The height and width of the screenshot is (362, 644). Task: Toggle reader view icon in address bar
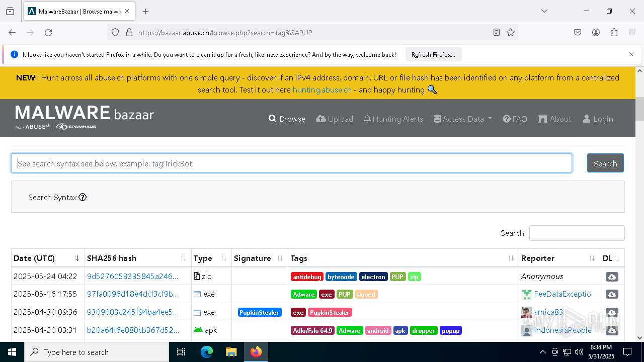[x=497, y=32]
